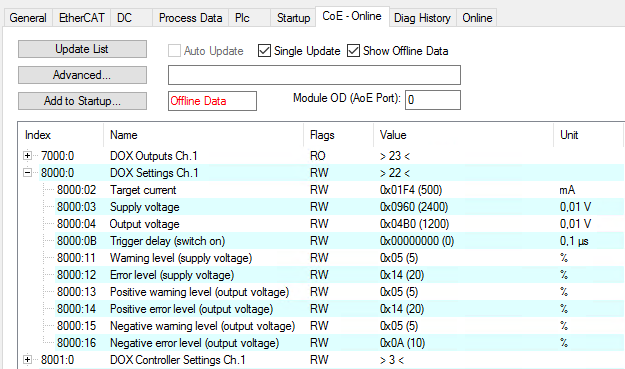Viewport: 625px width, 369px height.
Task: Switch to the Online tab
Action: point(477,18)
